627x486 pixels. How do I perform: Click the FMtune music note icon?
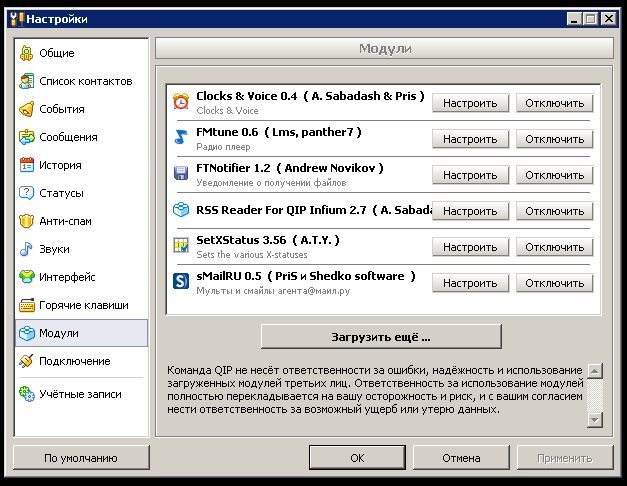pos(181,138)
